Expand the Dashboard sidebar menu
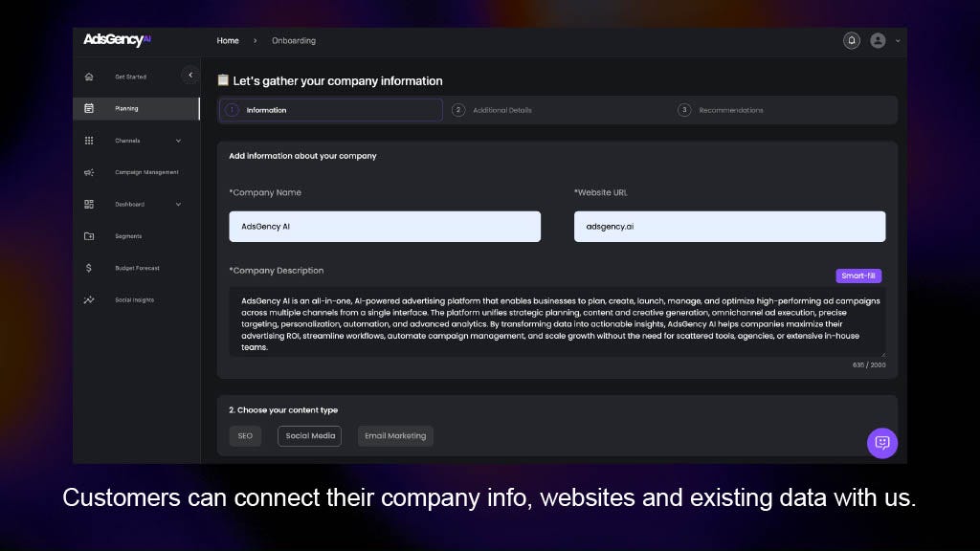Viewport: 980px width, 551px height. pyautogui.click(x=178, y=205)
